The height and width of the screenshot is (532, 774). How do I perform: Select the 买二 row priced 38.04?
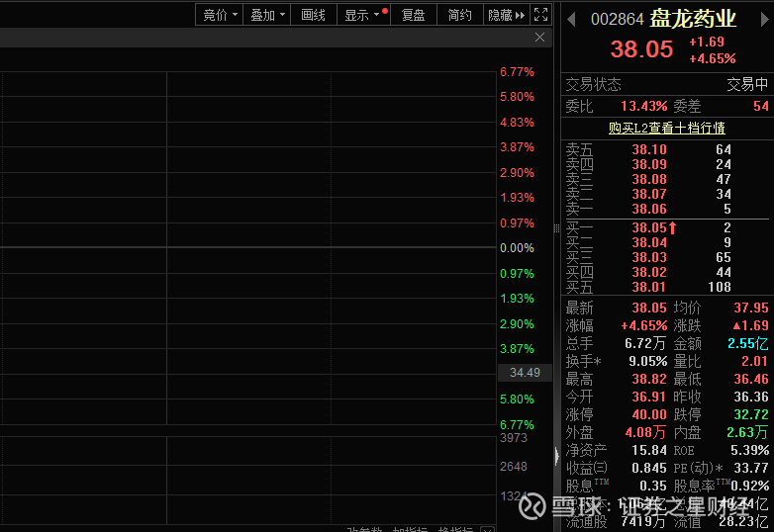click(667, 242)
